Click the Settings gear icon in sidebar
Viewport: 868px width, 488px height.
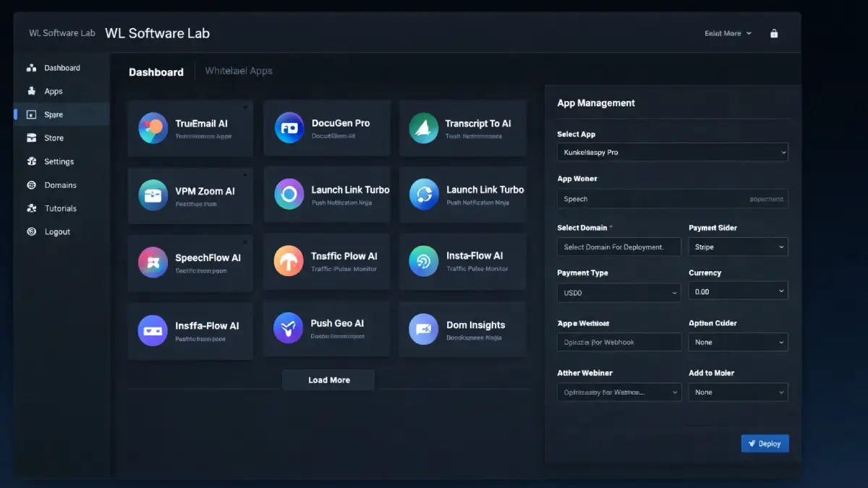tap(31, 161)
